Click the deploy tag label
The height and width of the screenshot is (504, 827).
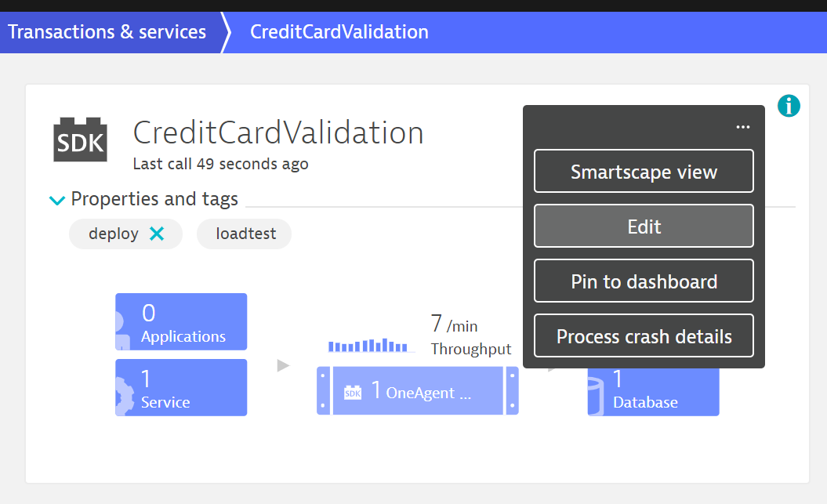(114, 234)
